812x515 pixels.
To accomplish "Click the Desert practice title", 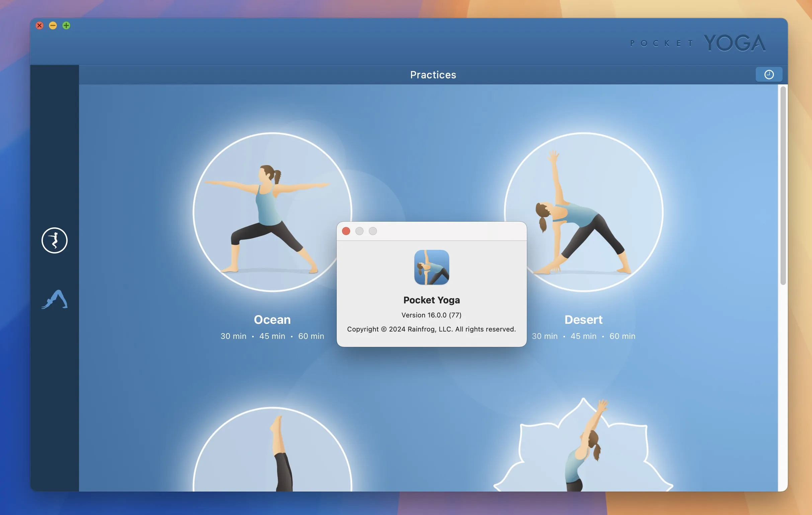I will click(583, 319).
